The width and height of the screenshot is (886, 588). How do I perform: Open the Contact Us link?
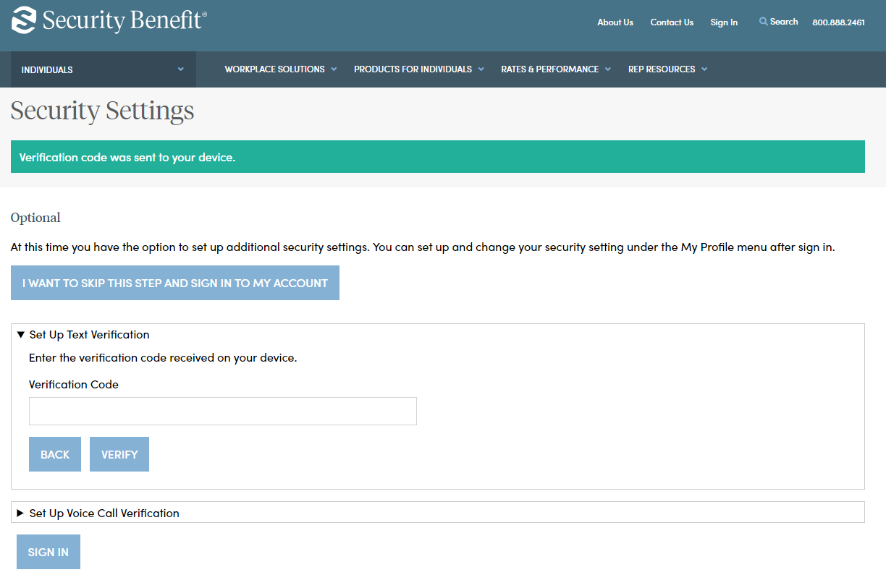click(672, 22)
